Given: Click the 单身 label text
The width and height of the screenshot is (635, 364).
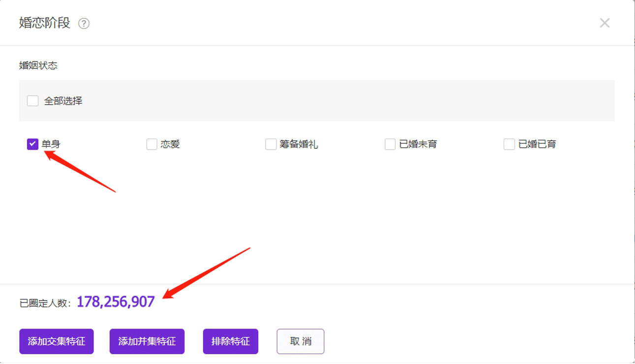Looking at the screenshot, I should pyautogui.click(x=51, y=144).
